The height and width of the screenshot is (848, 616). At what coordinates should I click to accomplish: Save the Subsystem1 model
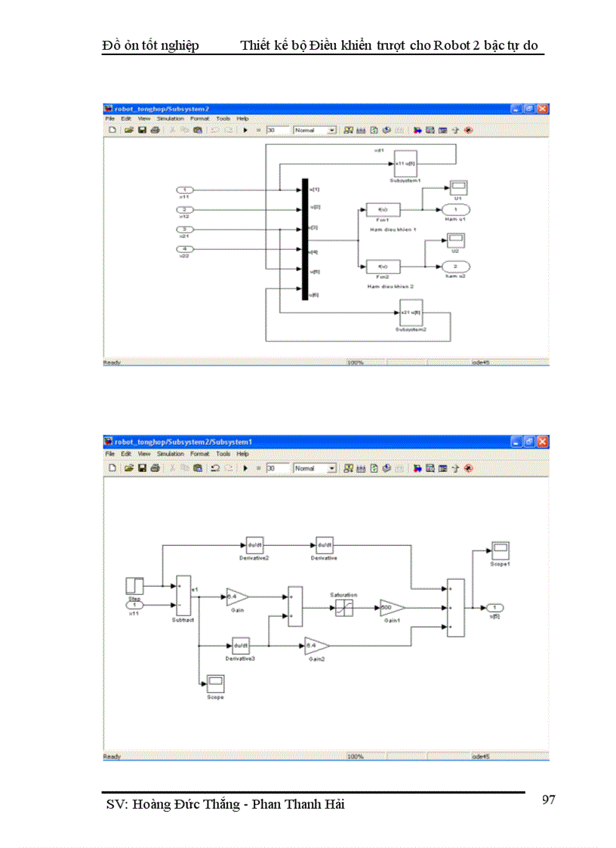[x=142, y=467]
